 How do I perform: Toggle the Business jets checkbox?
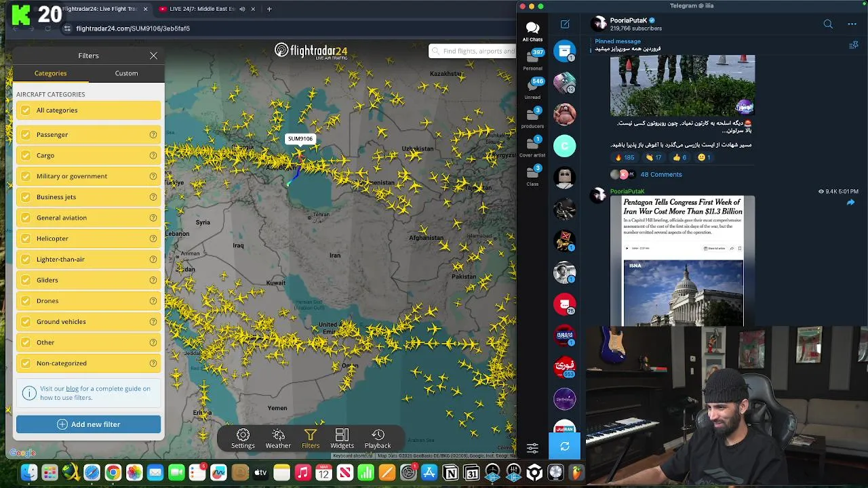pyautogui.click(x=26, y=197)
